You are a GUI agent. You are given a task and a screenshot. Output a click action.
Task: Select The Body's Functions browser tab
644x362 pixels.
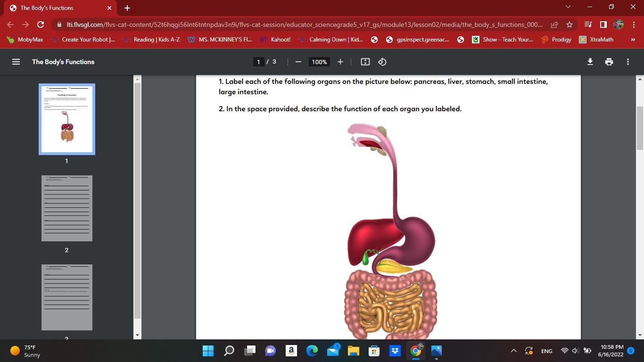point(57,8)
